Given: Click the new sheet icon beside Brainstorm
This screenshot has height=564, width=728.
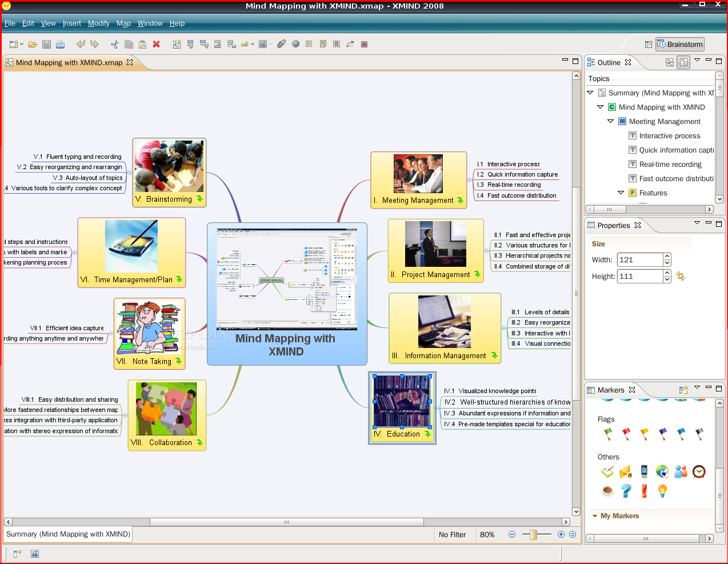Looking at the screenshot, I should pos(649,44).
